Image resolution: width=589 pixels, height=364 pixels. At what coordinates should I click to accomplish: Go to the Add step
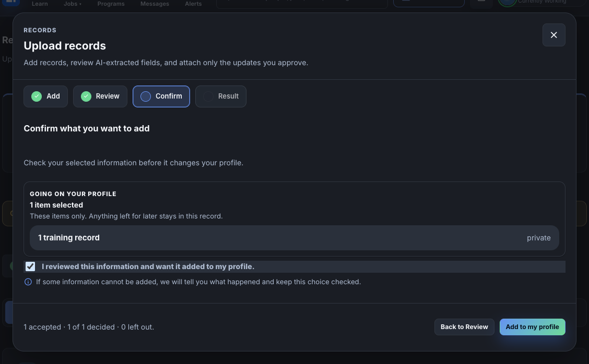click(45, 96)
